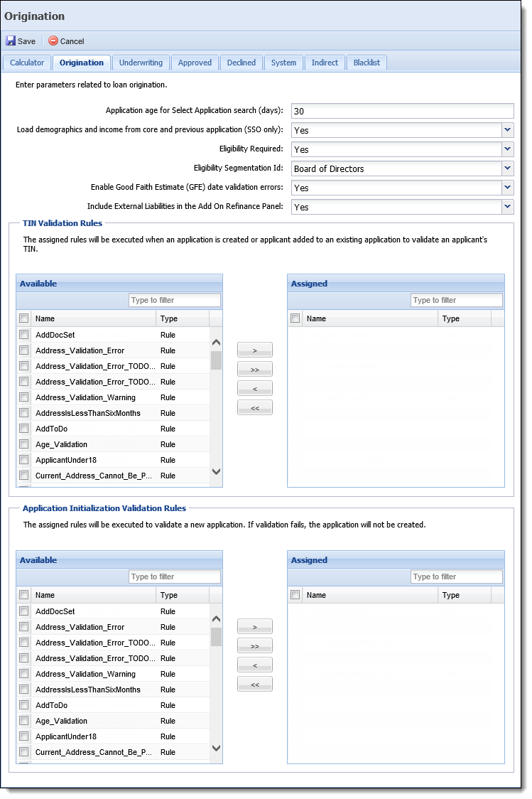Select AddToDo row in Application Initialization Available
This screenshot has width=532, height=799.
pyautogui.click(x=113, y=705)
